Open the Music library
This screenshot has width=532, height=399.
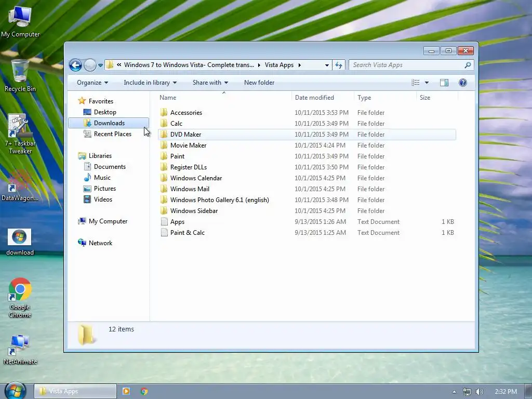[102, 178]
